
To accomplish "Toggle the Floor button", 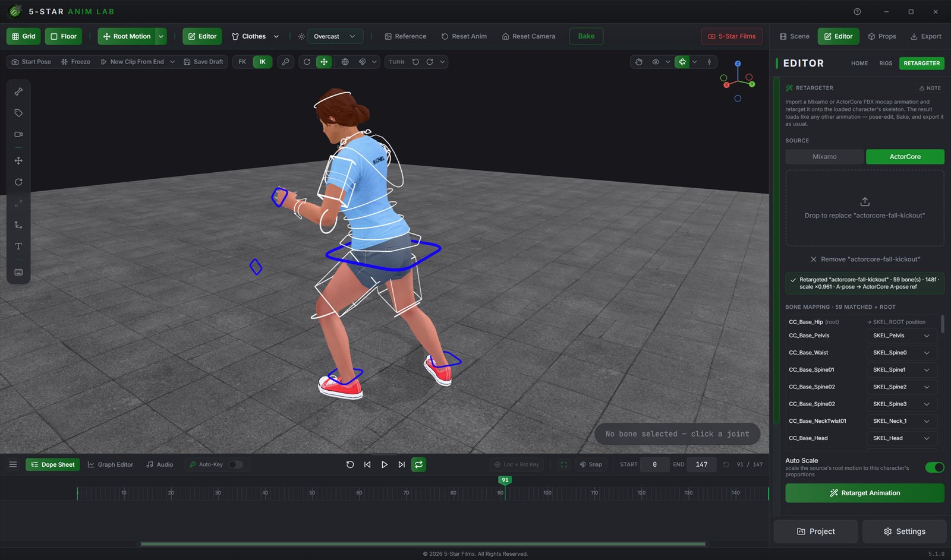I will click(64, 36).
